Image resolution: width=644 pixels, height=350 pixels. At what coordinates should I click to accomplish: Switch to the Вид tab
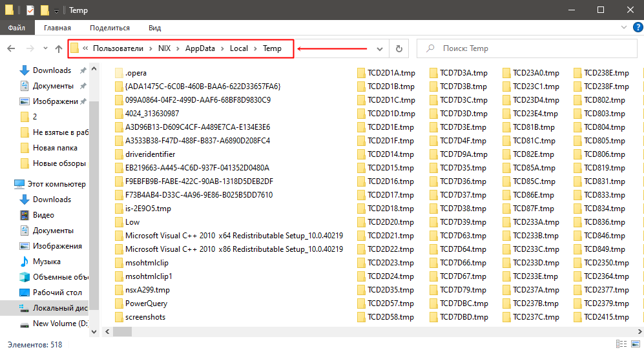(154, 28)
